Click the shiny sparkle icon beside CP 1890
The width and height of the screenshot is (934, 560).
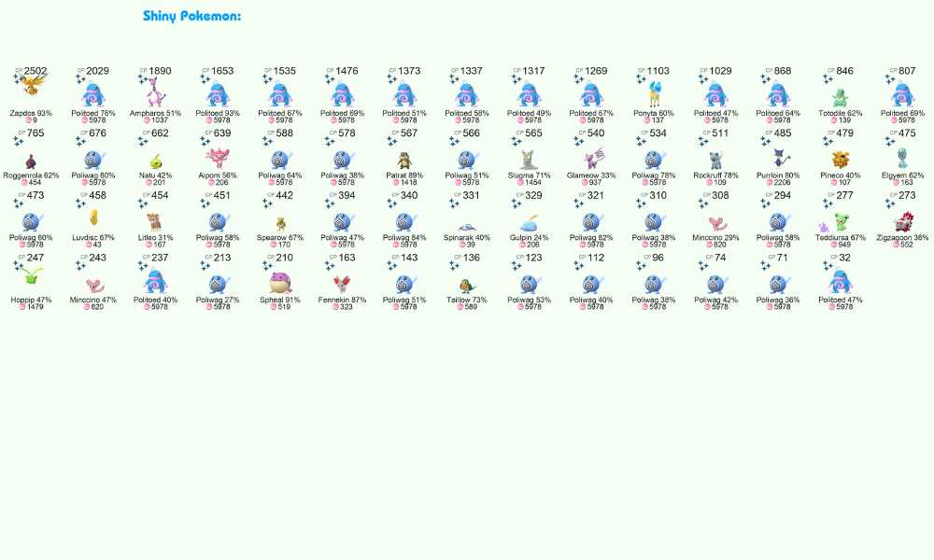[x=142, y=79]
